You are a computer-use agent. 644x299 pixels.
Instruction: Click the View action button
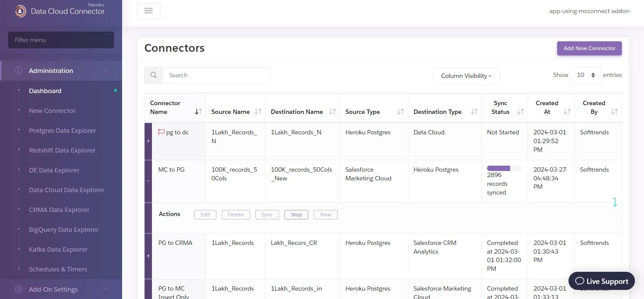pyautogui.click(x=325, y=215)
